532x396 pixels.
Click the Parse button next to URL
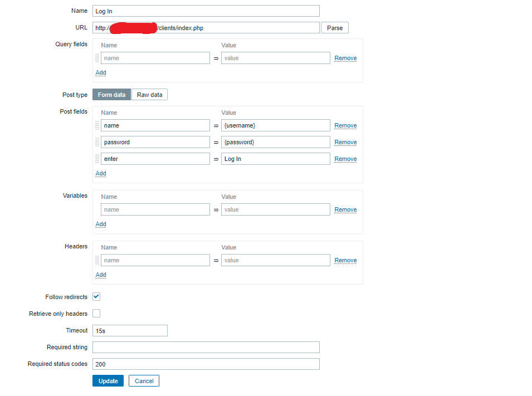point(335,28)
